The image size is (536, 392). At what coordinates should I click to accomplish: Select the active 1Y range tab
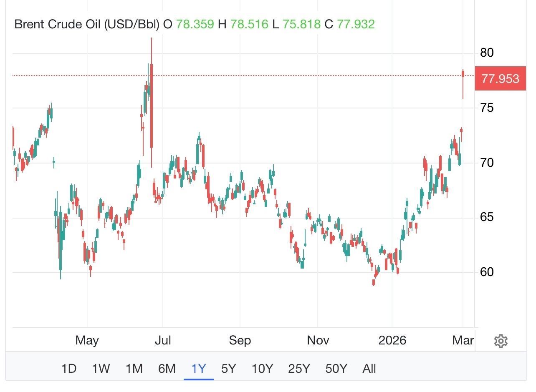click(199, 369)
